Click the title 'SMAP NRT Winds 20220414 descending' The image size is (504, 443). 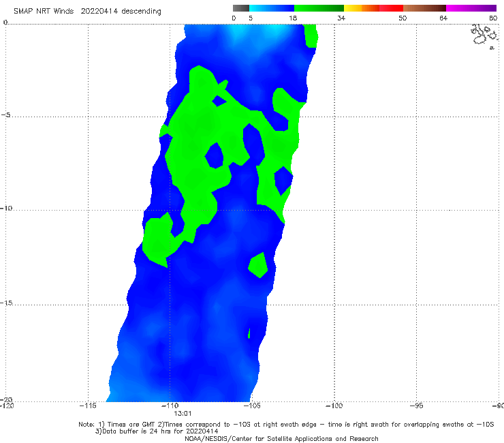pos(87,12)
